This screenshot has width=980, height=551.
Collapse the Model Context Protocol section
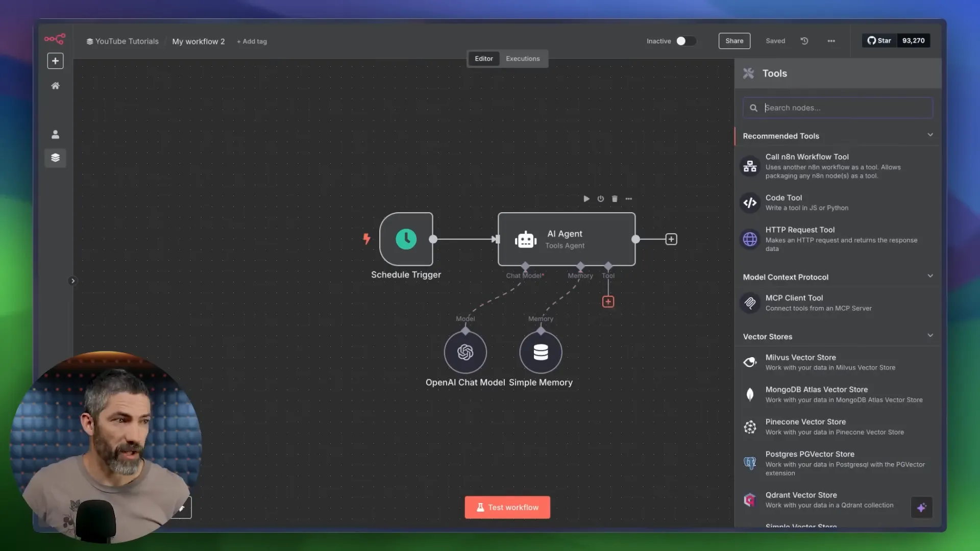click(930, 276)
